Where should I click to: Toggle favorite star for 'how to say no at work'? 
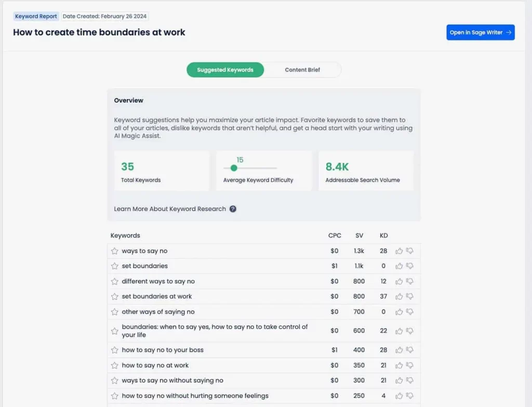[x=115, y=365]
